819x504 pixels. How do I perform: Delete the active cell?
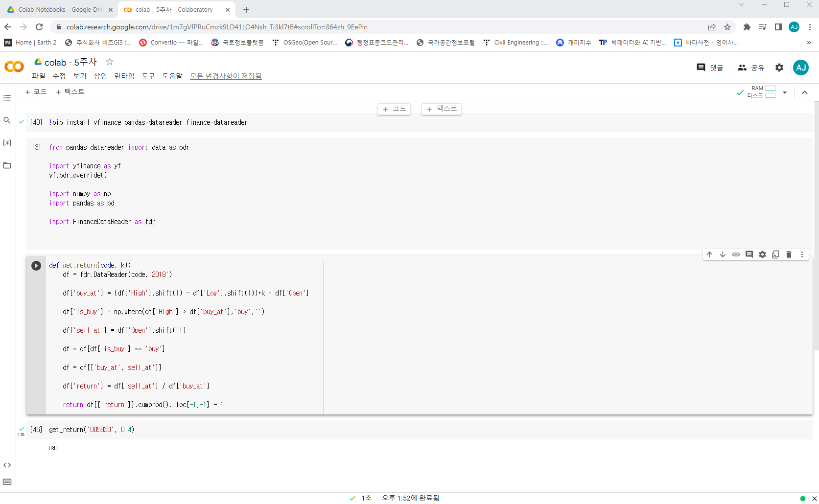tap(789, 254)
